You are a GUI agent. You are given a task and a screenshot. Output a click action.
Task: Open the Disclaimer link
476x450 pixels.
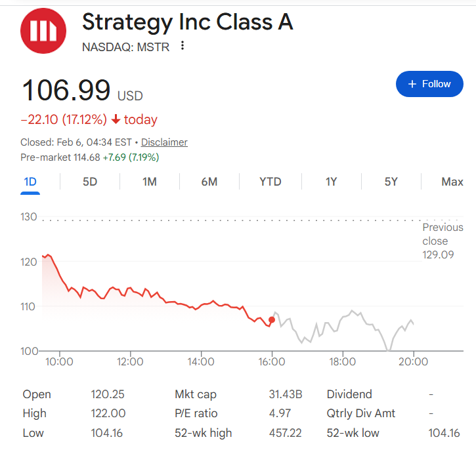point(164,142)
